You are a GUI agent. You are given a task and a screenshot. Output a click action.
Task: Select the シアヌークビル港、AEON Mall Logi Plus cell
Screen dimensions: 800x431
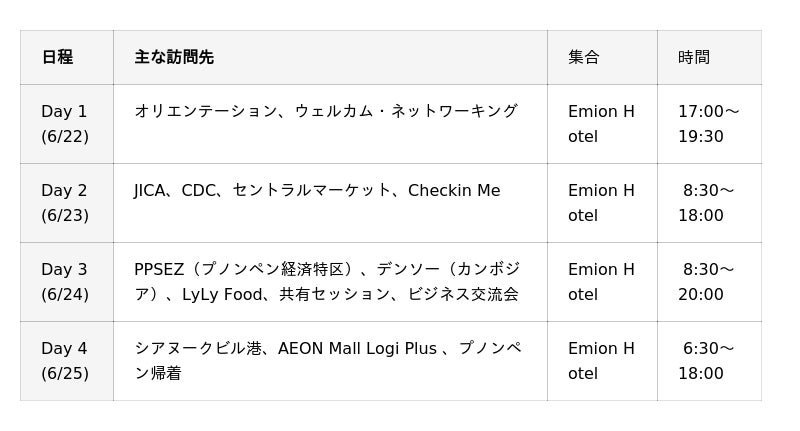click(x=327, y=361)
